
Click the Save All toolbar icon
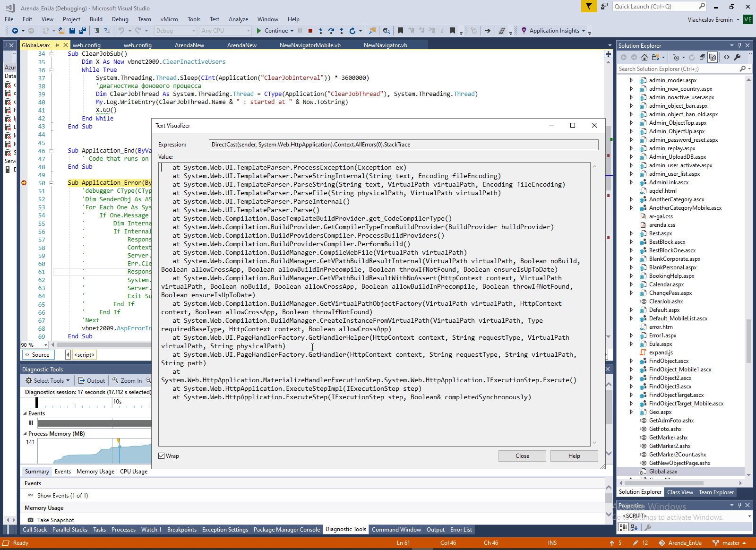[x=82, y=31]
